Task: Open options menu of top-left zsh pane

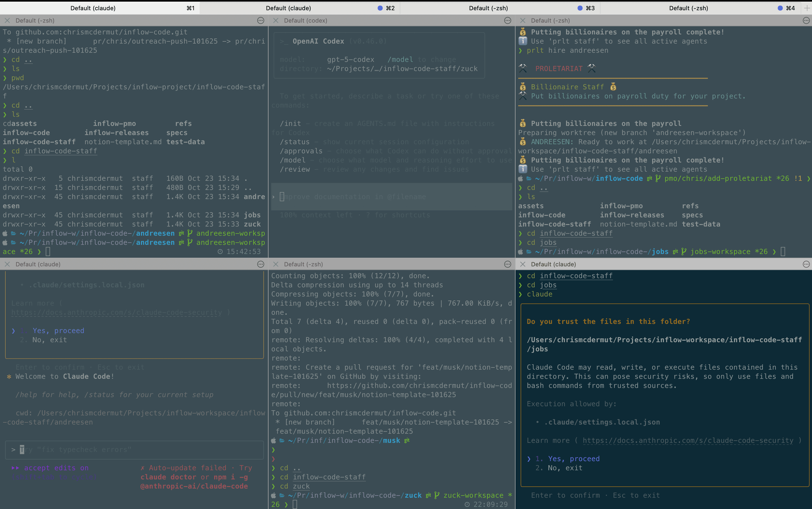Action: point(260,20)
